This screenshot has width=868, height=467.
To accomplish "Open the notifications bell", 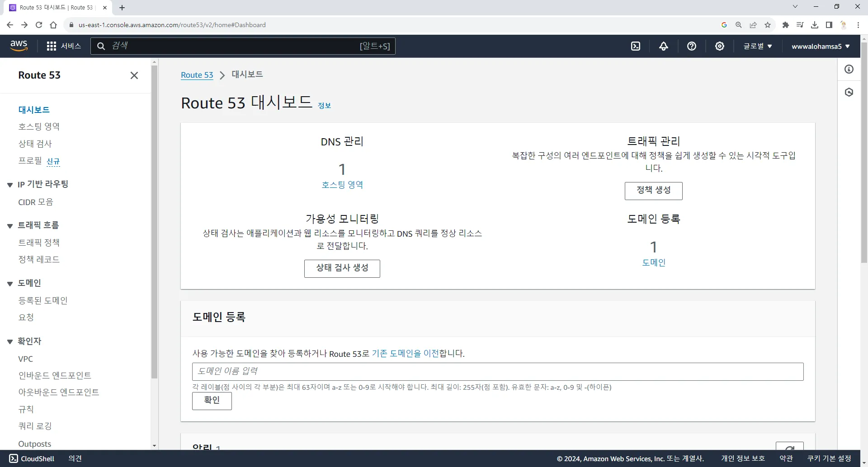I will [x=664, y=46].
